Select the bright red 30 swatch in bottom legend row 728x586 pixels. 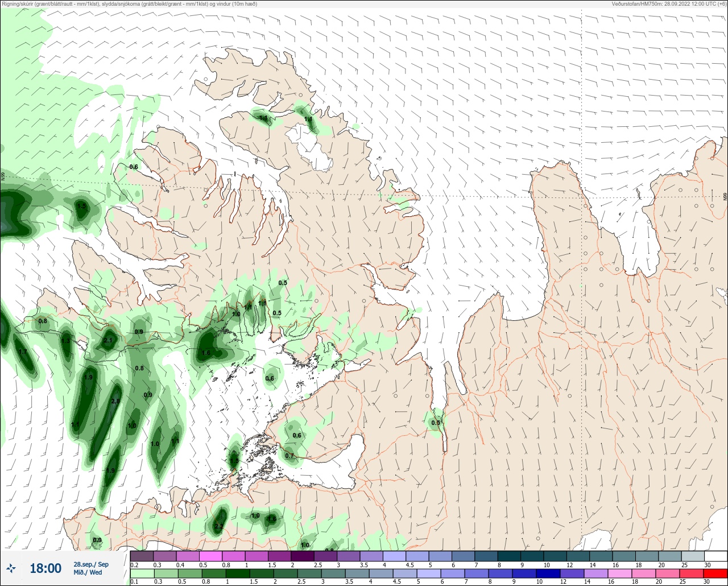(715, 573)
